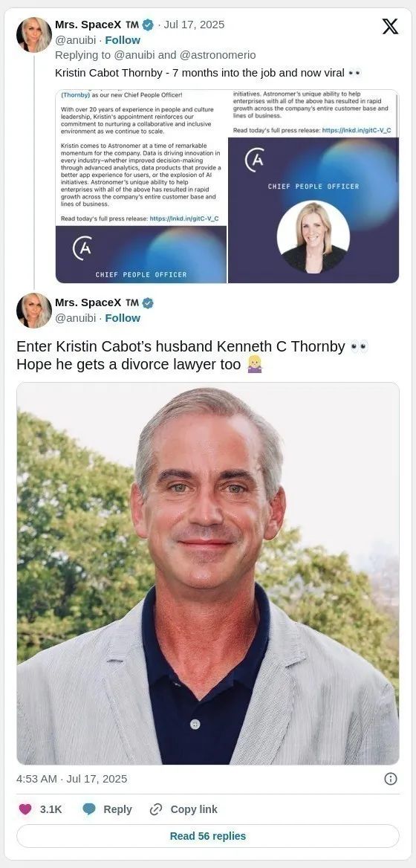Open the 4:53 AM · Jul 17, 2025 timestamp

(72, 779)
